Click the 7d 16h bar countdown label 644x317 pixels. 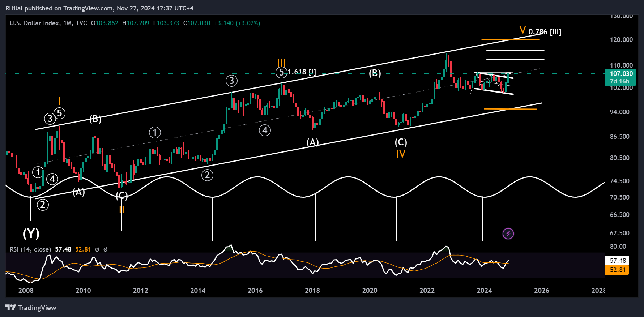[620, 81]
